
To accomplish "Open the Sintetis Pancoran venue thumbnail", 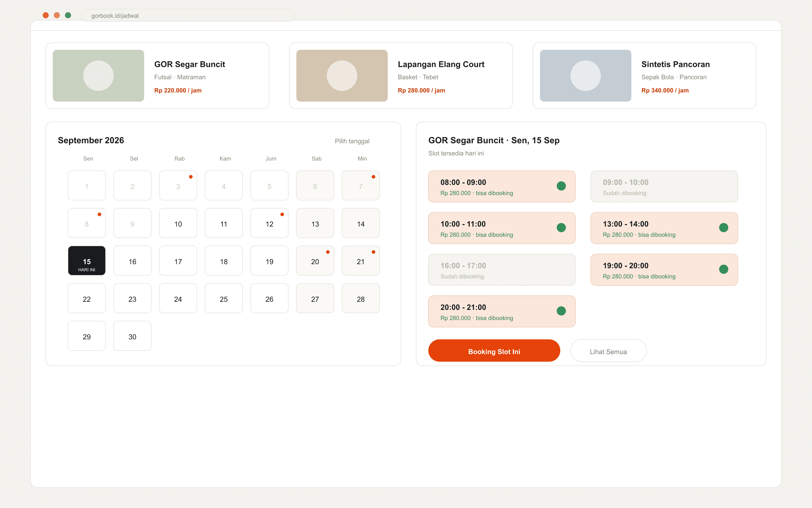I will click(x=585, y=76).
